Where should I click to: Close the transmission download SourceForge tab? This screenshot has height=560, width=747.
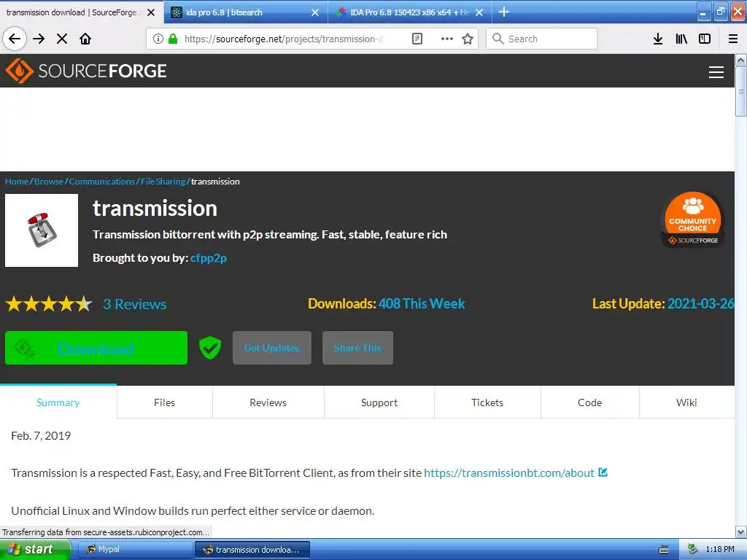point(151,12)
